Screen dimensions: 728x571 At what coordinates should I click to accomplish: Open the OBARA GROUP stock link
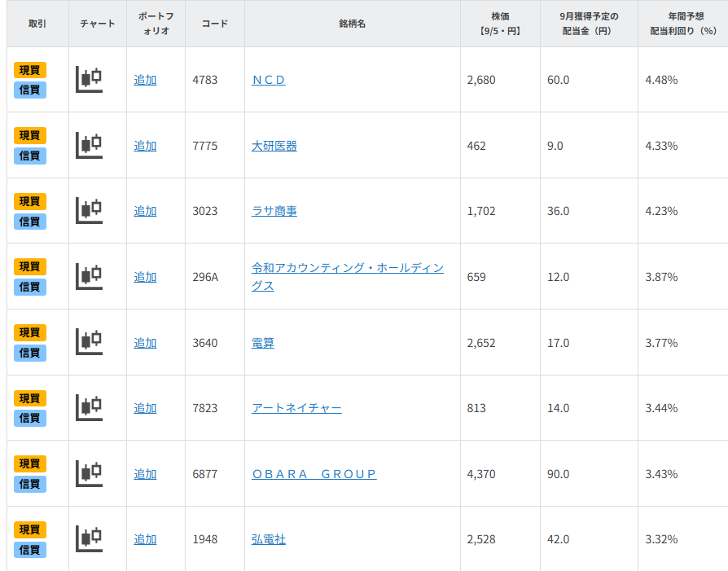[314, 474]
